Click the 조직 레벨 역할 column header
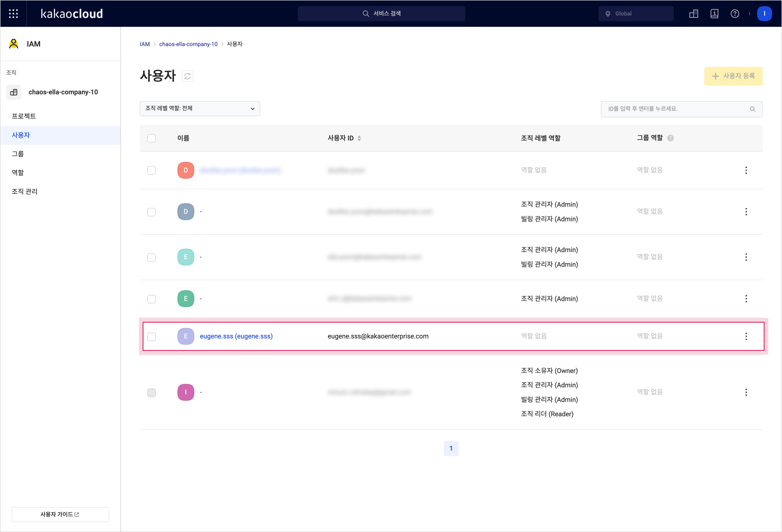Screen dimensions: 782x532 point(541,138)
